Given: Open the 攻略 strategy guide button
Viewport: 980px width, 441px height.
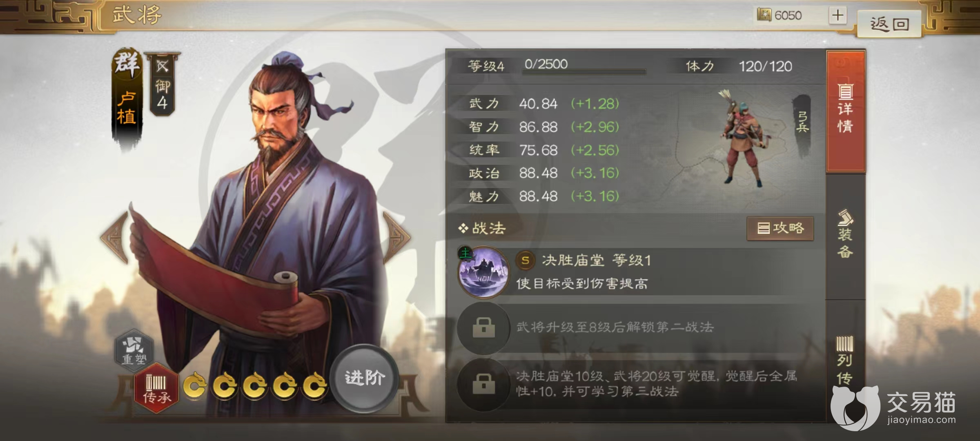Looking at the screenshot, I should (780, 228).
